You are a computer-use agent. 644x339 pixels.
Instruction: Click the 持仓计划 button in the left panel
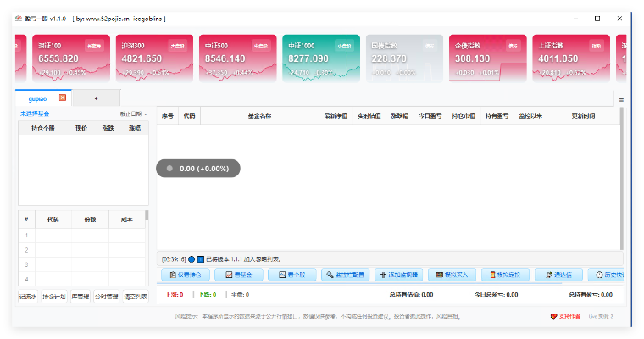click(x=54, y=297)
